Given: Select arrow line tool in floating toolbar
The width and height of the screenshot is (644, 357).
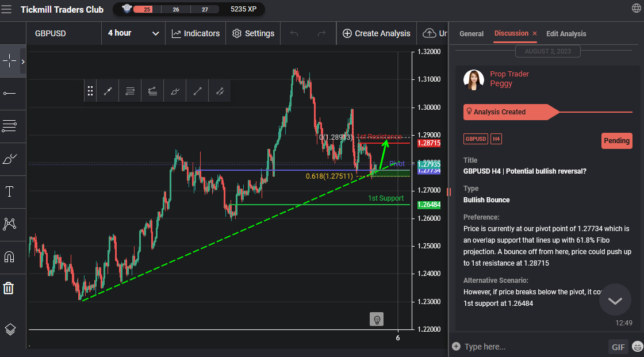Looking at the screenshot, I should [108, 91].
